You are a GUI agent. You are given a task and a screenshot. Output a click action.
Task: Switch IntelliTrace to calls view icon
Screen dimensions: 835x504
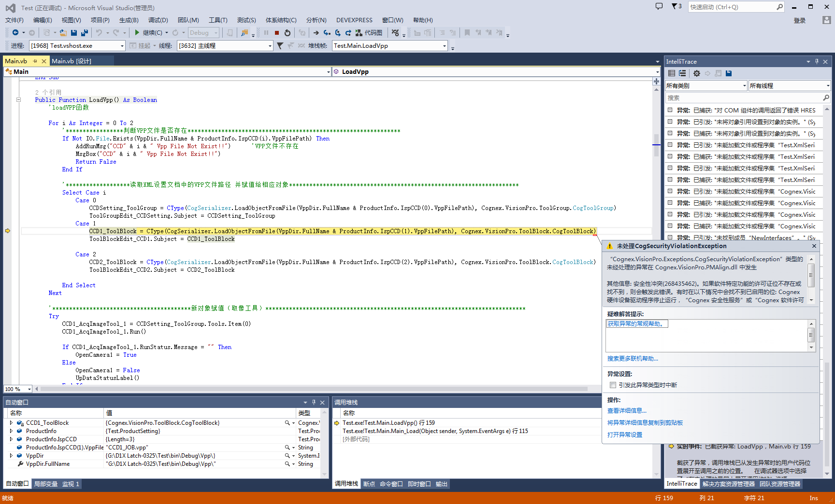tap(682, 73)
